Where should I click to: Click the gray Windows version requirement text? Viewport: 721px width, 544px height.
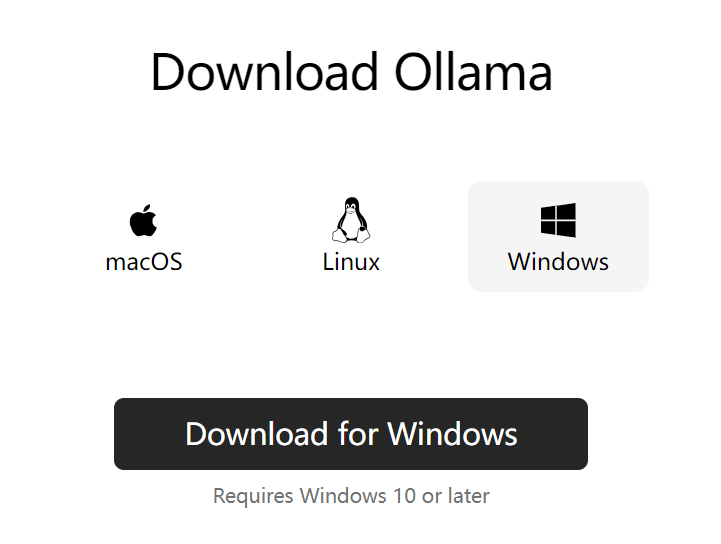click(351, 496)
